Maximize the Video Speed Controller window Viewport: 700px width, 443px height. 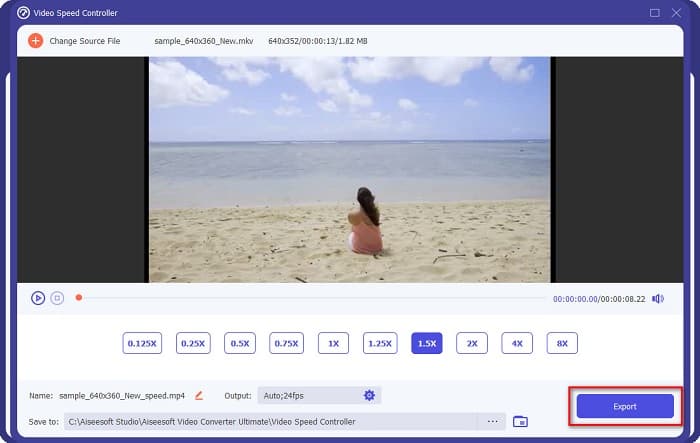655,13
